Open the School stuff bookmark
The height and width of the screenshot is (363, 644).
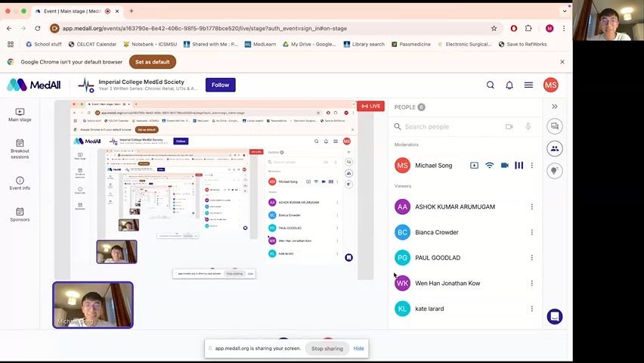point(44,44)
